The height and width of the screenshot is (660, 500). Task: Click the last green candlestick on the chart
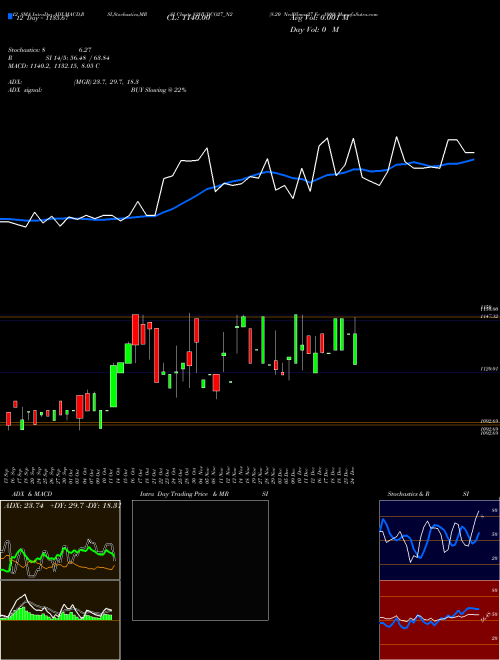pos(355,349)
